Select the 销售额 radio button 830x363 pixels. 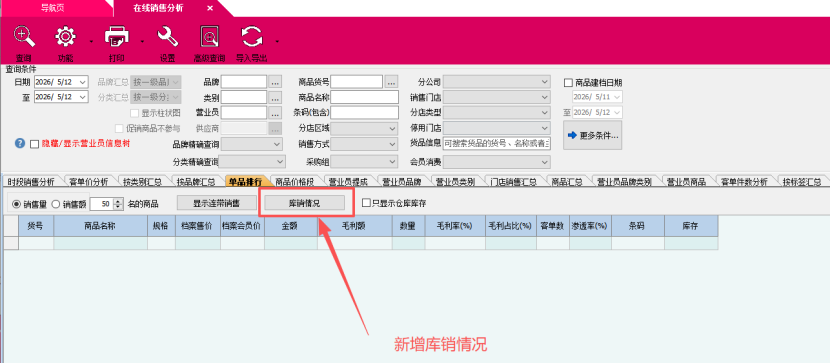click(x=56, y=203)
